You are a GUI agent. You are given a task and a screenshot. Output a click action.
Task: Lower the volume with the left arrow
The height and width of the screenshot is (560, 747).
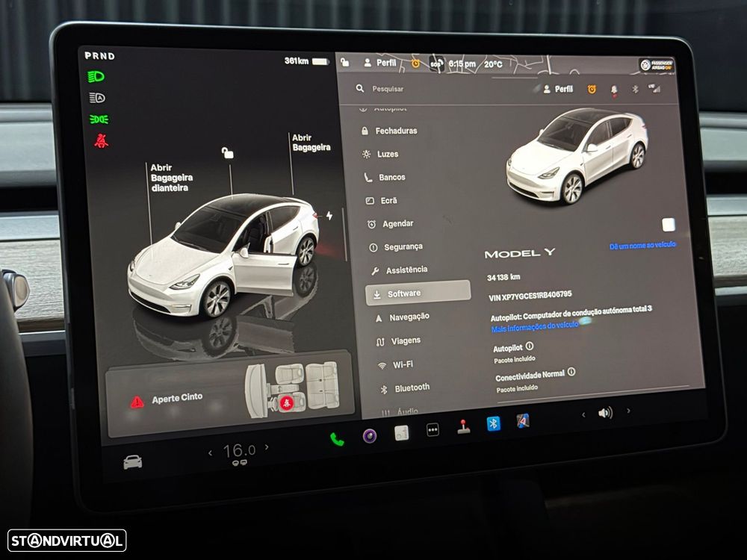point(583,414)
